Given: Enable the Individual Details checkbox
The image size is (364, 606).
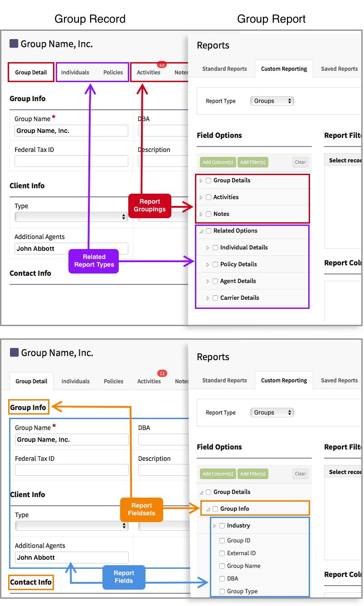Looking at the screenshot, I should (x=215, y=247).
